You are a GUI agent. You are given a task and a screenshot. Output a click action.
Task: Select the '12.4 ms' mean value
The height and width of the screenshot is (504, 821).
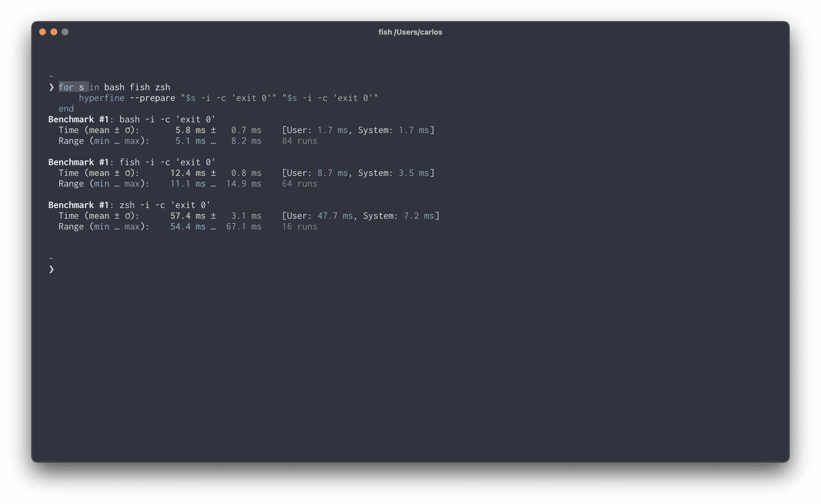click(x=188, y=173)
